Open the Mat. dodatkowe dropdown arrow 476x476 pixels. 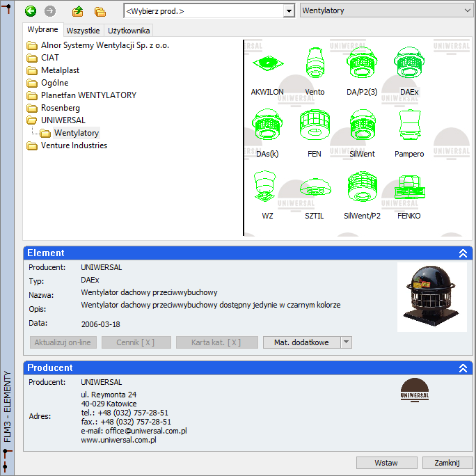347,342
